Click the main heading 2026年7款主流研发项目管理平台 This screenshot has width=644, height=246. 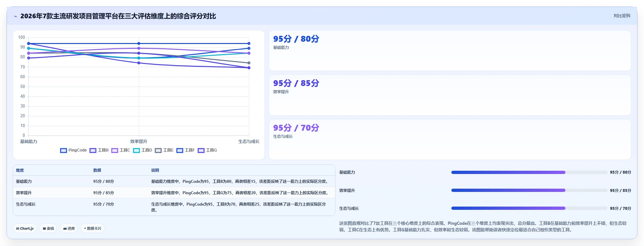[118, 16]
